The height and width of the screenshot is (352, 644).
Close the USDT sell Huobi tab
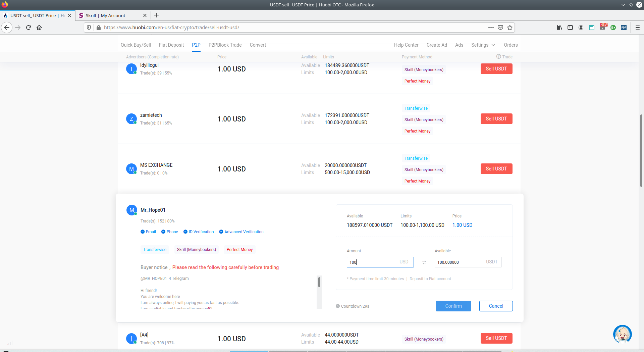(x=69, y=15)
